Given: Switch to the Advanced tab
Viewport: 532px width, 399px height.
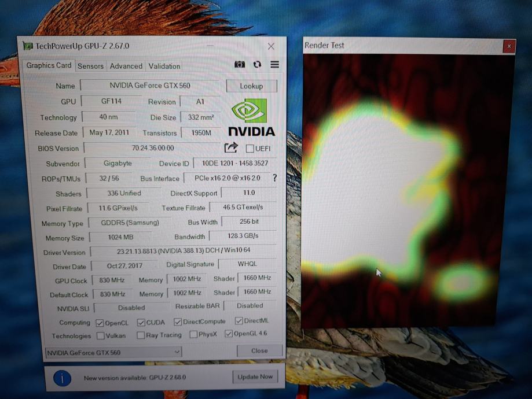Looking at the screenshot, I should (x=126, y=66).
